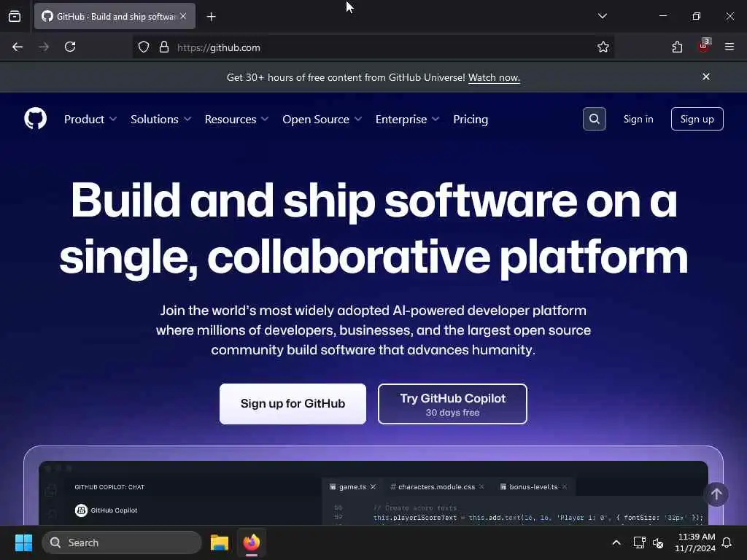
Task: Go back with the browser back arrow
Action: pyautogui.click(x=18, y=47)
